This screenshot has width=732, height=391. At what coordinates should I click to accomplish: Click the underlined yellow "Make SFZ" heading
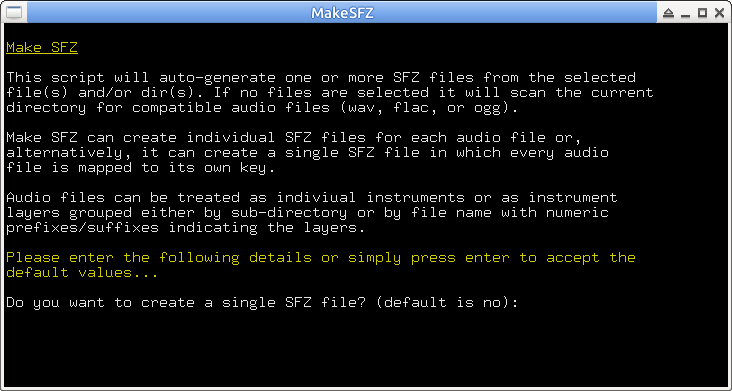pyautogui.click(x=42, y=47)
